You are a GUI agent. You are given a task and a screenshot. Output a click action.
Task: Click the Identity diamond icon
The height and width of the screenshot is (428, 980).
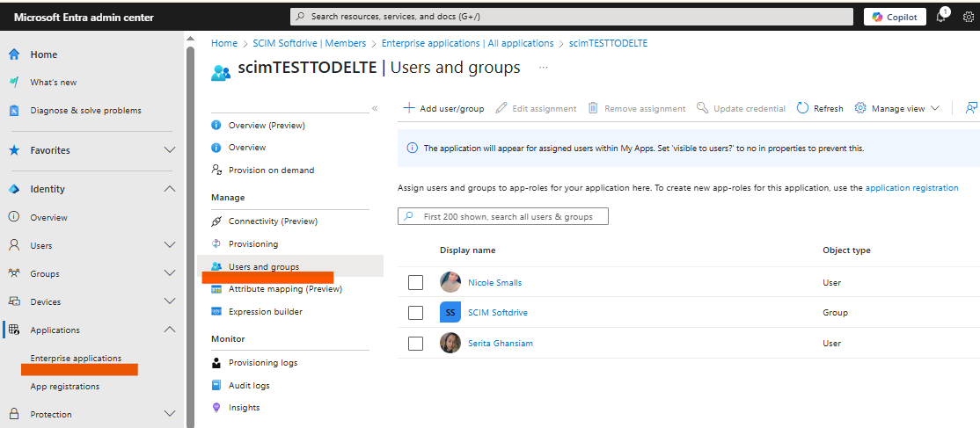click(14, 189)
